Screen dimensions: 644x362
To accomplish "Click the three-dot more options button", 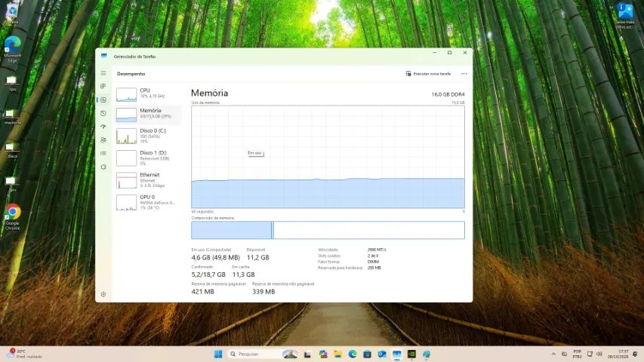I will [464, 74].
